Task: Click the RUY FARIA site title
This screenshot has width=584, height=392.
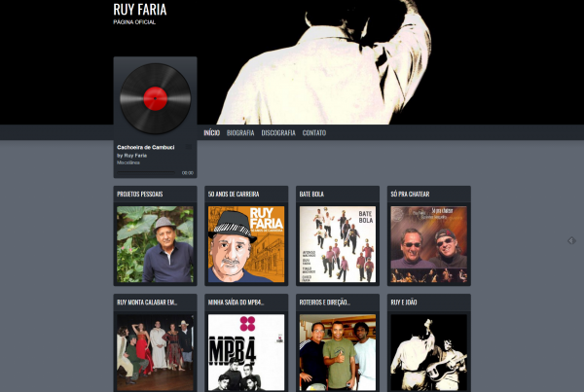Action: (x=139, y=10)
